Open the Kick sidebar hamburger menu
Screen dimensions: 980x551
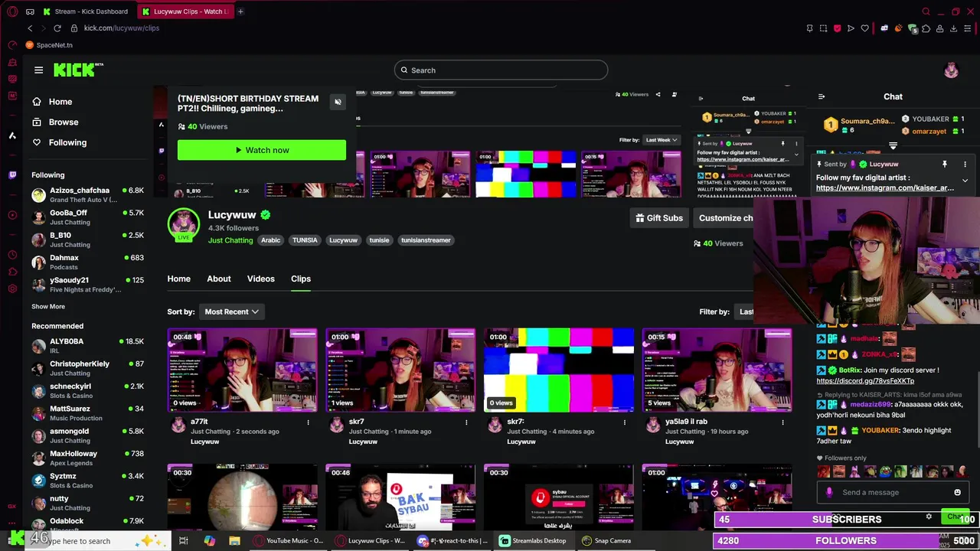(x=38, y=70)
